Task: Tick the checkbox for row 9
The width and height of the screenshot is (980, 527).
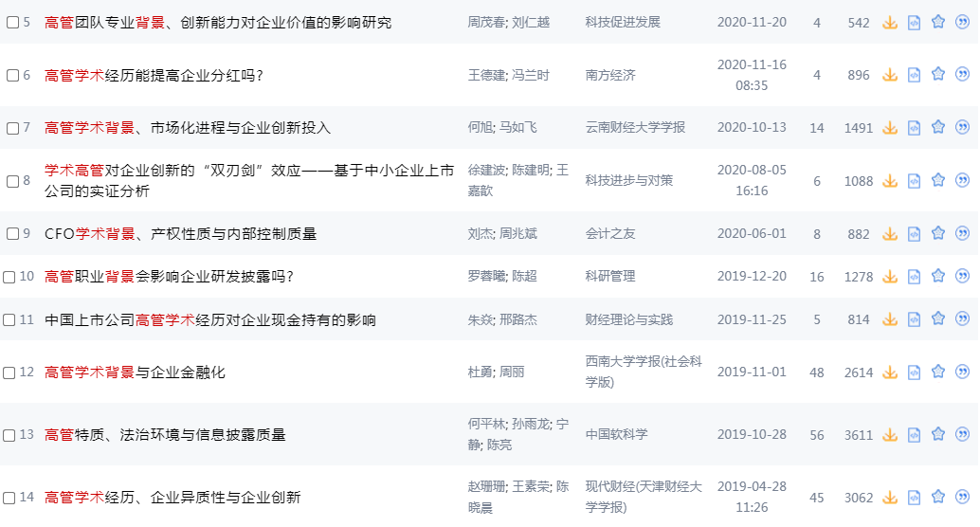Action: tap(12, 234)
